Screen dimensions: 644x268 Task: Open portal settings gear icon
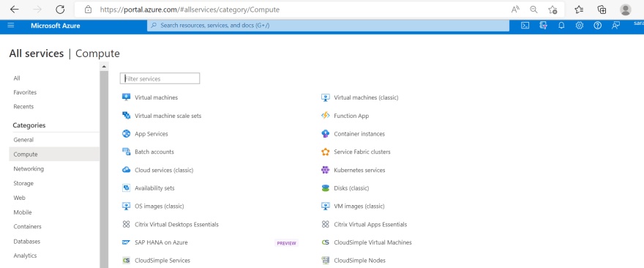pos(579,26)
